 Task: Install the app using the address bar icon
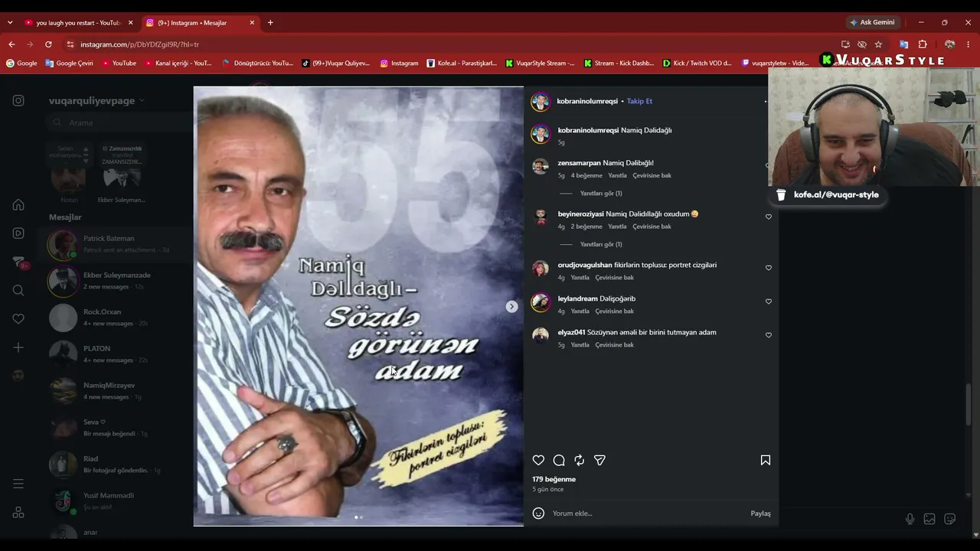845,44
